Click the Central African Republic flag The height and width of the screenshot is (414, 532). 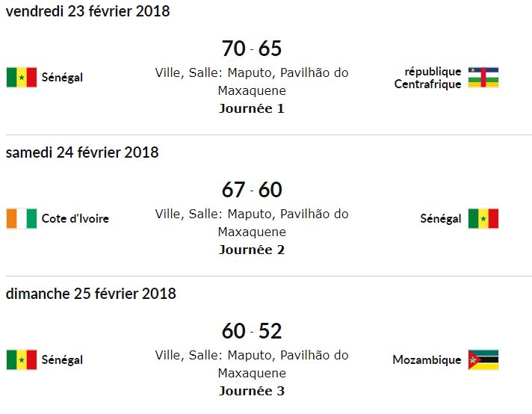[x=483, y=78]
